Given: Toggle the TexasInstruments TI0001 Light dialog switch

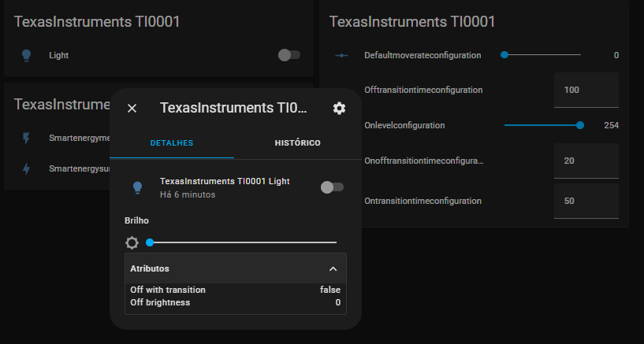Looking at the screenshot, I should (332, 187).
